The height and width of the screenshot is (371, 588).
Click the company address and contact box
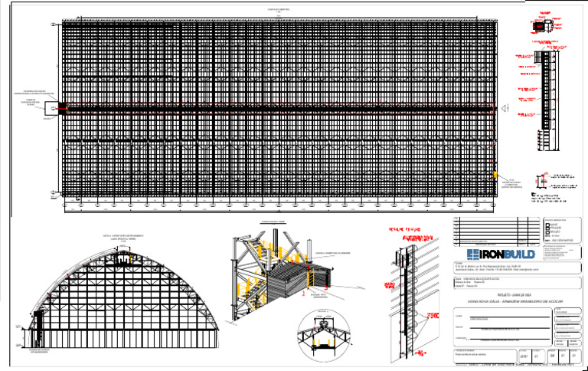(518, 268)
